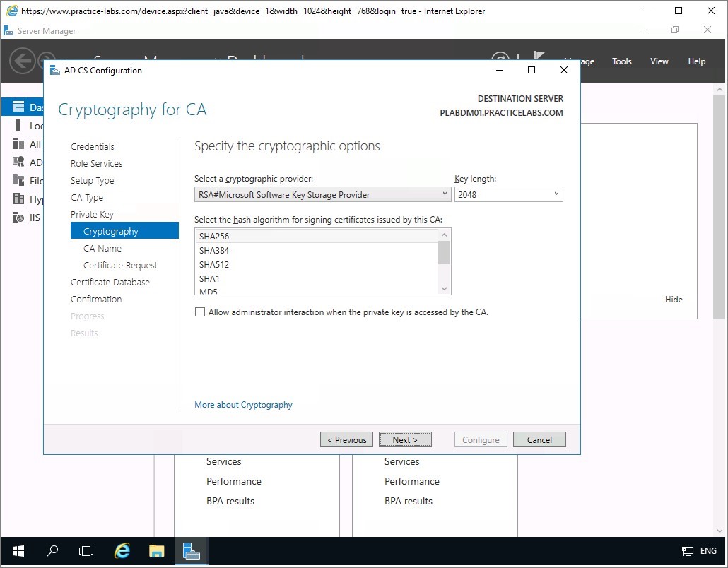Open All Servers sidebar icon
Viewport: 728px width, 568px height.
coord(18,144)
